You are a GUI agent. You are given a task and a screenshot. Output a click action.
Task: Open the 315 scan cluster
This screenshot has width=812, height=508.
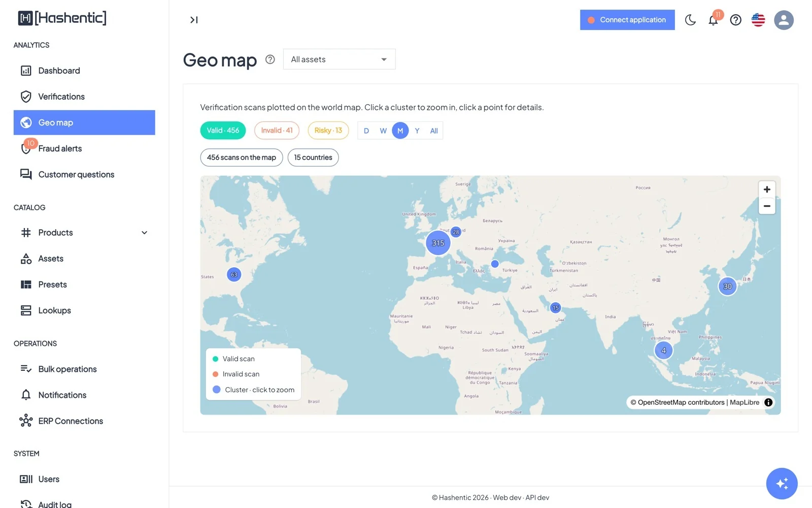[438, 243]
